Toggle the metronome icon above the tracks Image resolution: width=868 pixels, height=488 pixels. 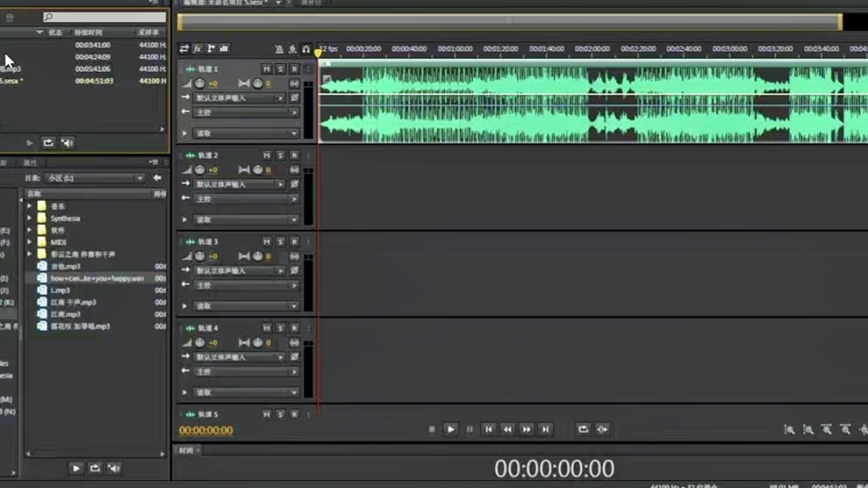[279, 49]
